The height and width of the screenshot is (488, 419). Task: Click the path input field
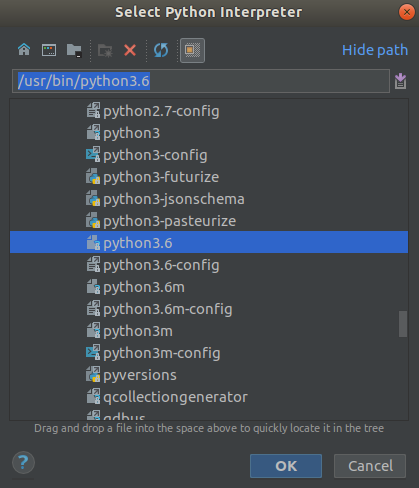[201, 81]
